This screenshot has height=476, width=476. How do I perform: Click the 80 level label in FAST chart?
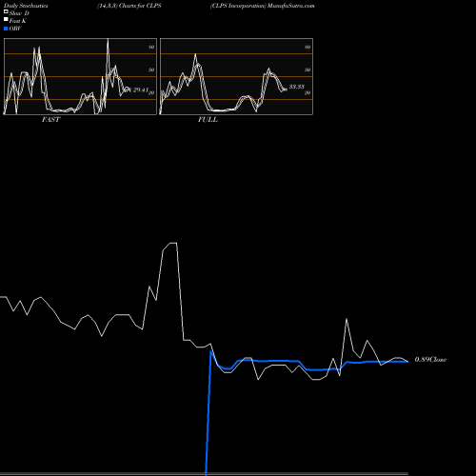(x=151, y=47)
